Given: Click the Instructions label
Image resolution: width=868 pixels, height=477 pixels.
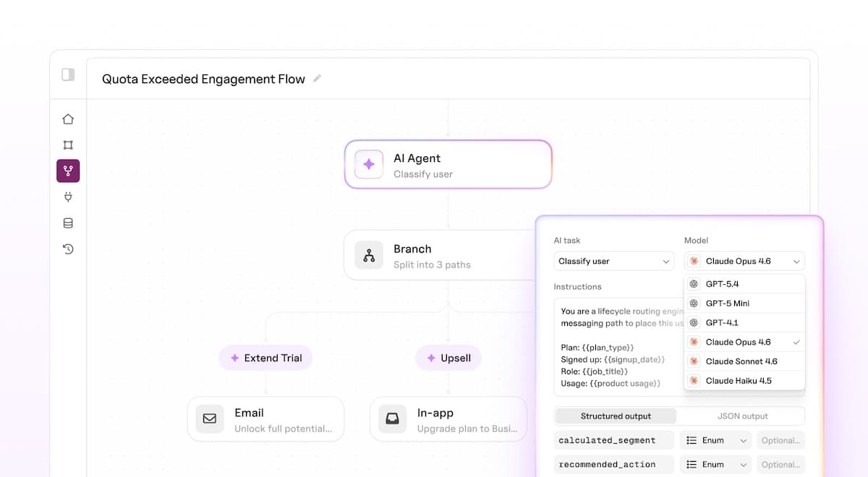Looking at the screenshot, I should point(577,287).
